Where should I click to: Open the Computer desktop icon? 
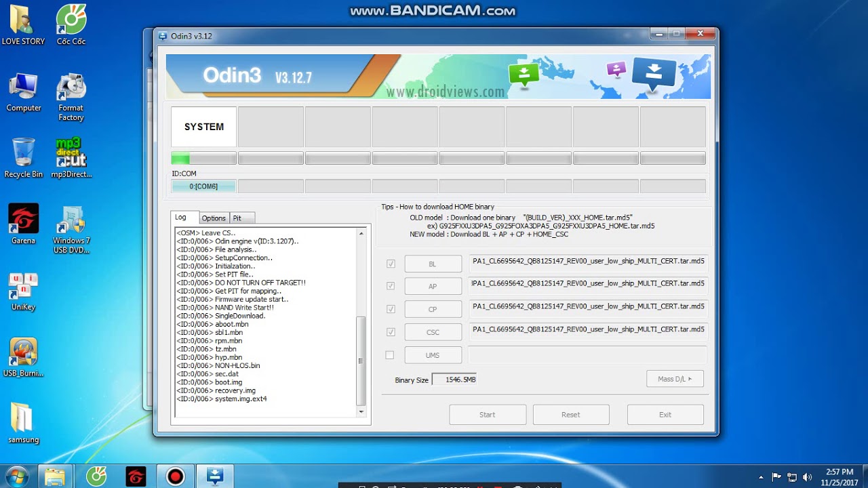[x=23, y=93]
